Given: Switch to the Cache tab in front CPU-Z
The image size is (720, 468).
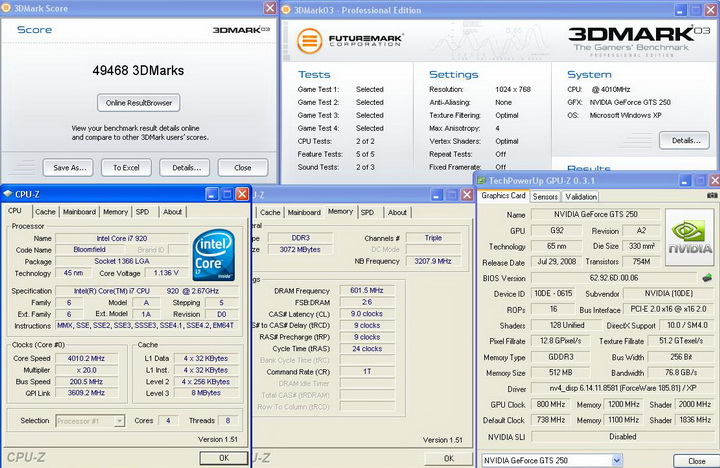Looking at the screenshot, I should 45,212.
